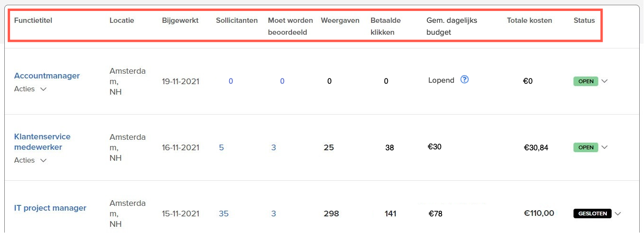Click the help icon next to Lopend
Image resolution: width=644 pixels, height=233 pixels.
pyautogui.click(x=465, y=80)
